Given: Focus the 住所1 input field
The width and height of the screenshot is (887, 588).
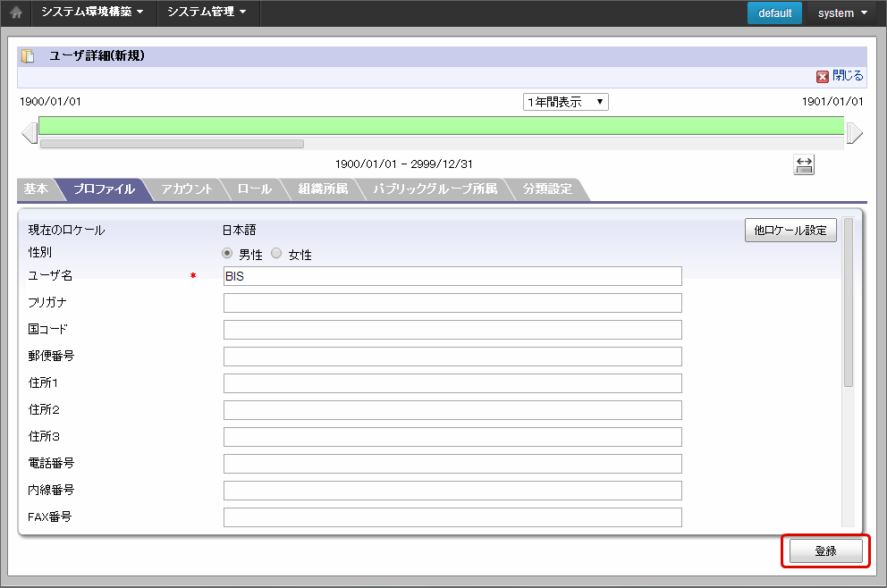Looking at the screenshot, I should (452, 383).
